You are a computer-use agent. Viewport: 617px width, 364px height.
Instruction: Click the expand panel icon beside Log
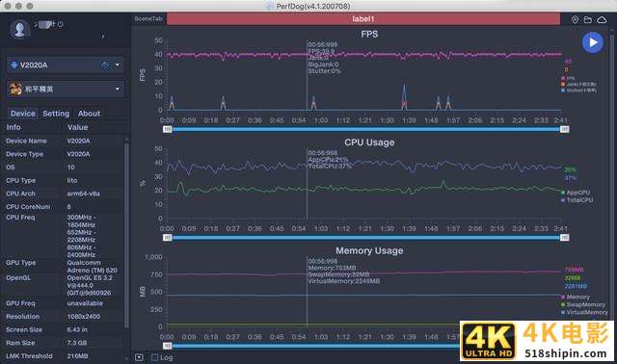(139, 357)
